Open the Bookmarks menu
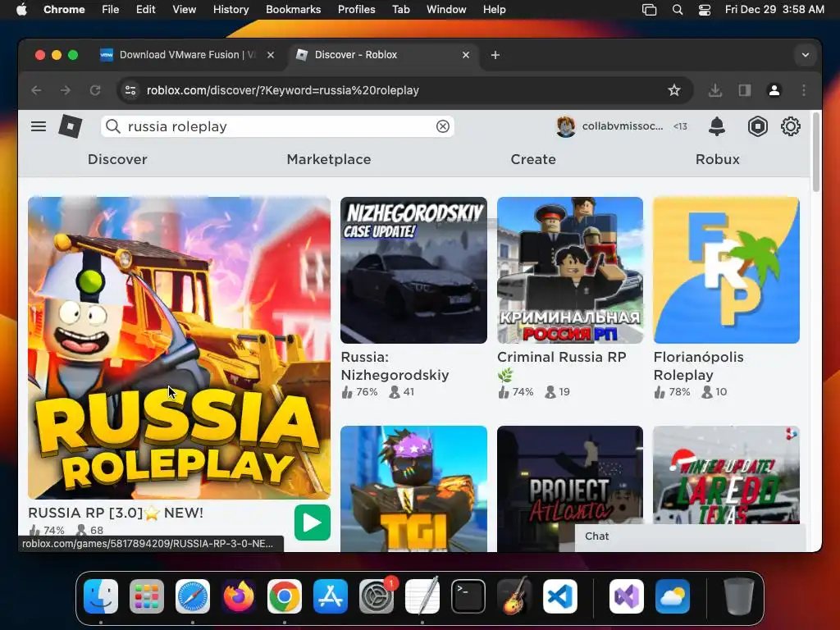 pos(293,10)
